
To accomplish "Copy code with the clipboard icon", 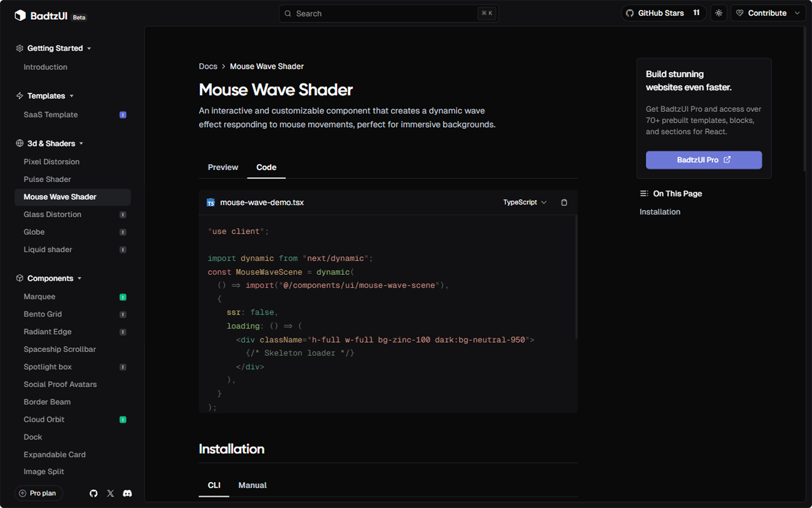I will (x=564, y=203).
